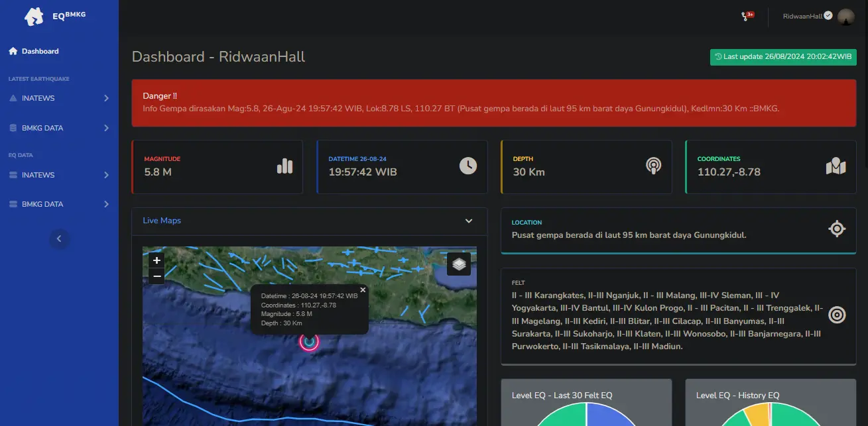Screen dimensions: 868x426
Task: Click the location crosshair icon
Action: (837, 229)
